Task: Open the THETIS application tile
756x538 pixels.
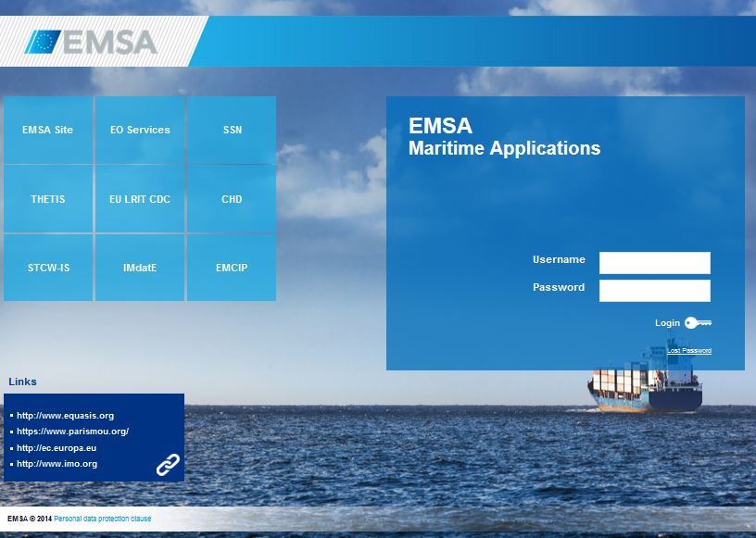Action: (x=48, y=199)
